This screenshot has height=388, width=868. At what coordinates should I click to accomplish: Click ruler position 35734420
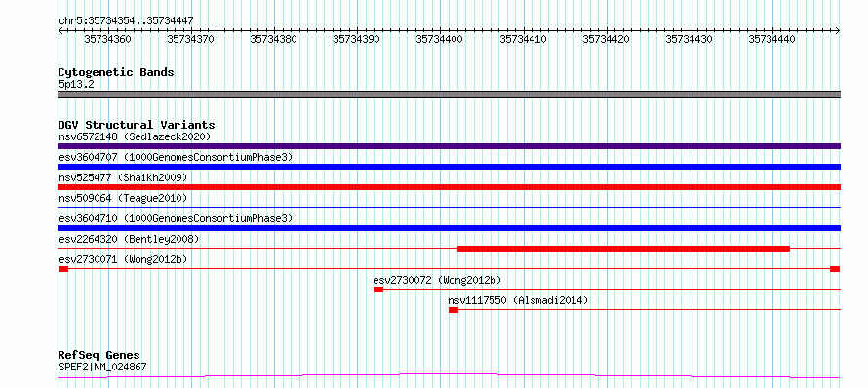607,39
